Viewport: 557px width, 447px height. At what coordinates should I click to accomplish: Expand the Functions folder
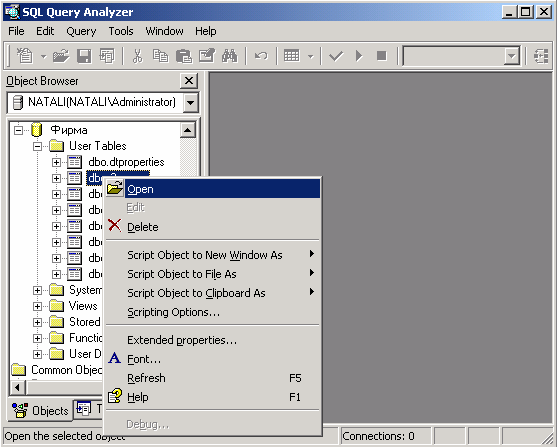pos(37,338)
